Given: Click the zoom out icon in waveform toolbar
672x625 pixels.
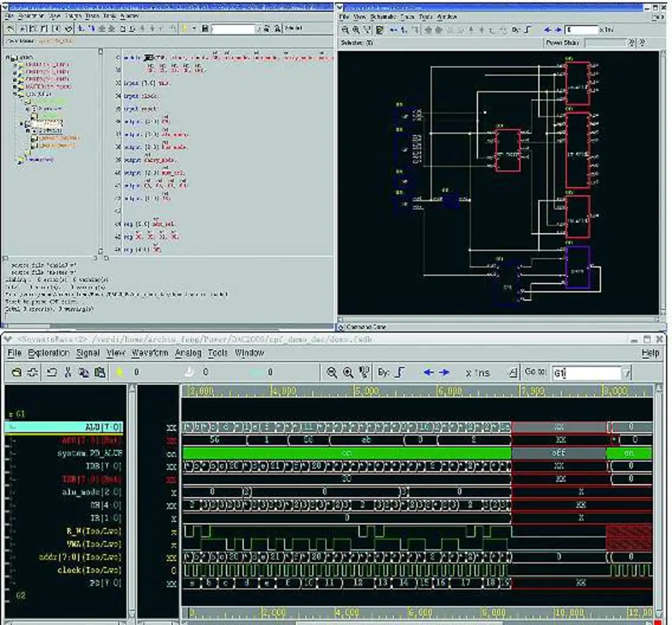Looking at the screenshot, I should pos(331,372).
